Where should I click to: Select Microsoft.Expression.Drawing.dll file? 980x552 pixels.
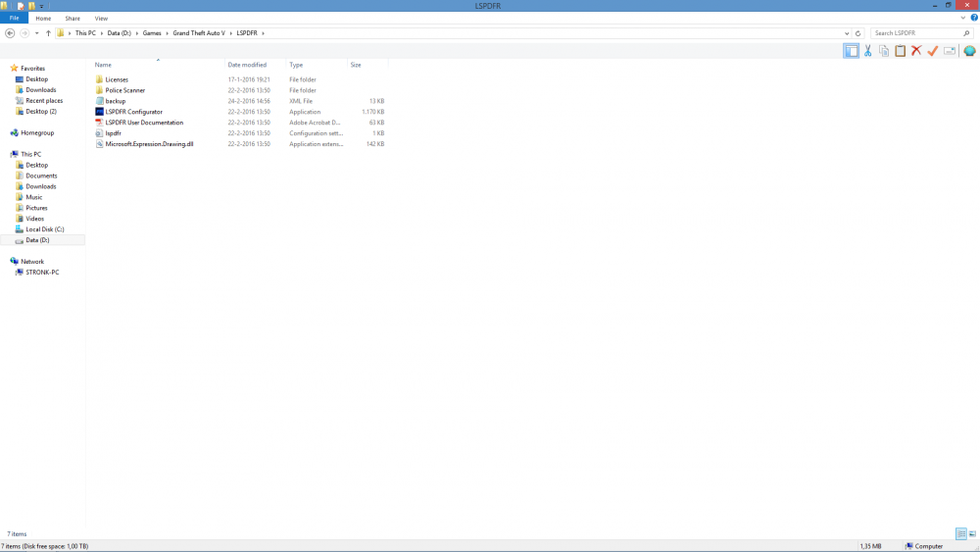[x=149, y=144]
